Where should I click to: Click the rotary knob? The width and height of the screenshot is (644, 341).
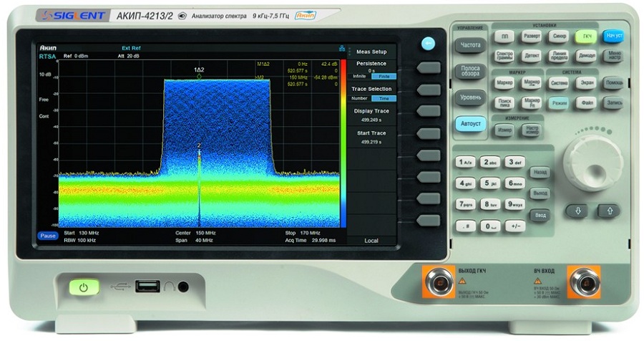click(592, 163)
